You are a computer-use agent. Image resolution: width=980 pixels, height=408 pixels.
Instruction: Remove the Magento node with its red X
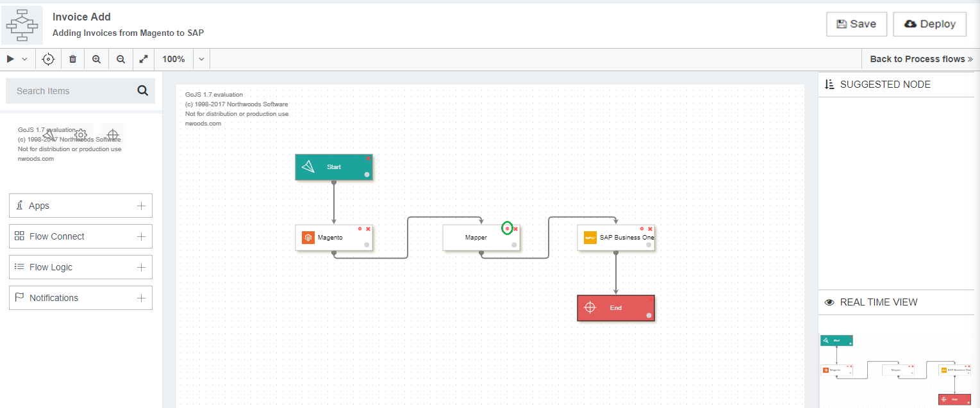pyautogui.click(x=368, y=229)
